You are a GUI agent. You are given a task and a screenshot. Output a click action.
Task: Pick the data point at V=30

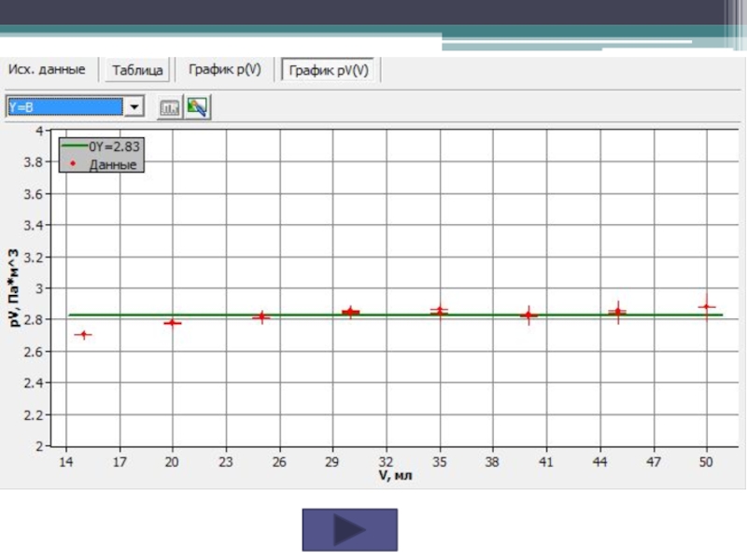pyautogui.click(x=351, y=312)
